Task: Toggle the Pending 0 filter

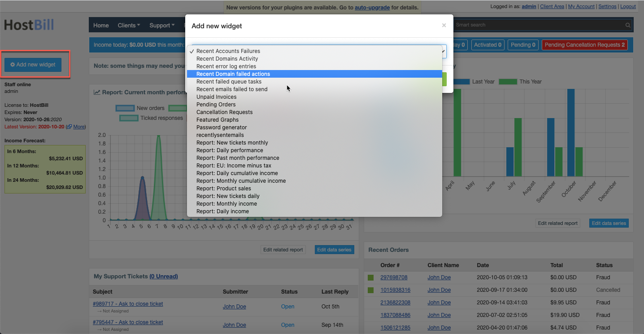Action: coord(522,45)
